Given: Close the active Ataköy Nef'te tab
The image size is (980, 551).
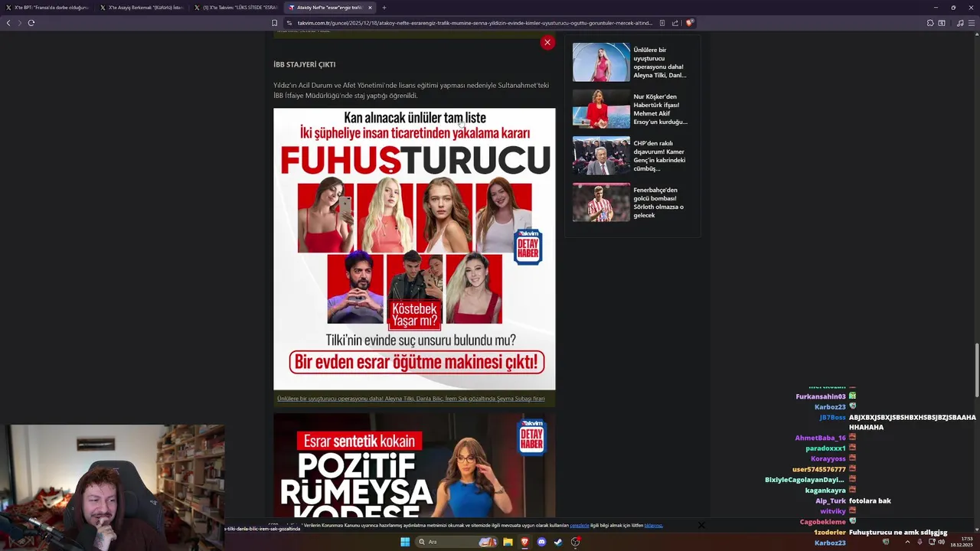Looking at the screenshot, I should click(370, 8).
